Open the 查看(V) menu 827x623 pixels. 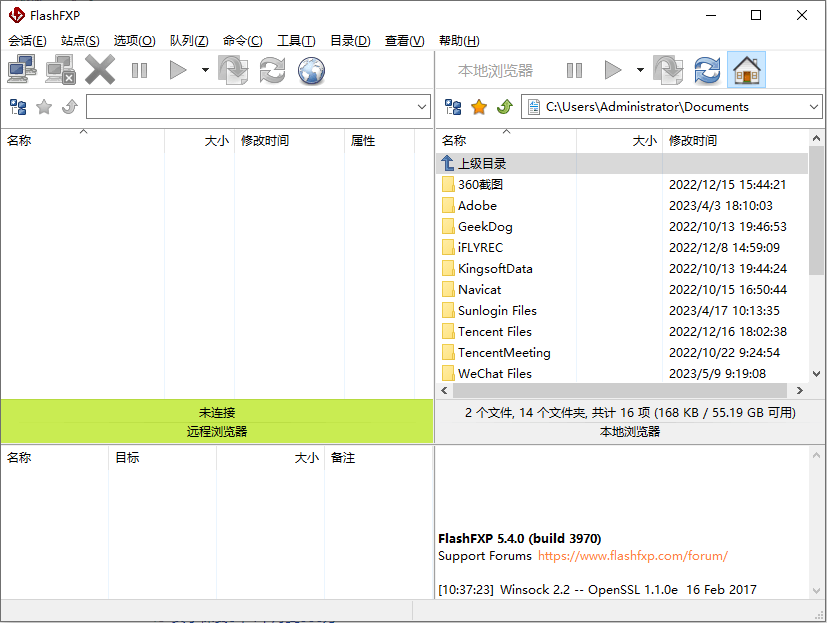(x=405, y=41)
